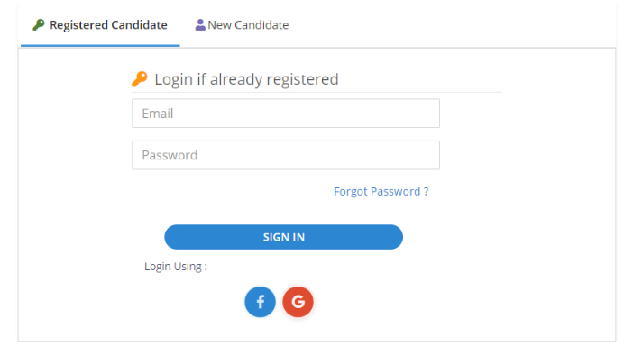This screenshot has height=364, width=633.
Task: Click the "Login if already registered" heading
Action: click(246, 79)
